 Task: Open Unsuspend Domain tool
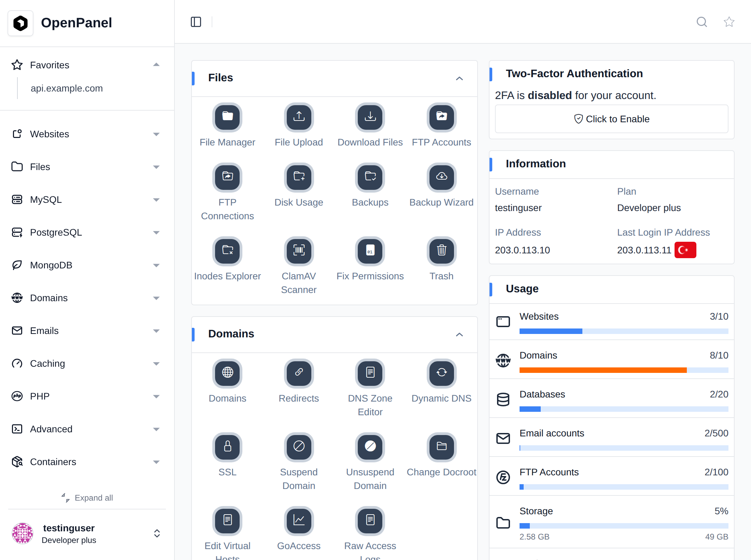[370, 447]
